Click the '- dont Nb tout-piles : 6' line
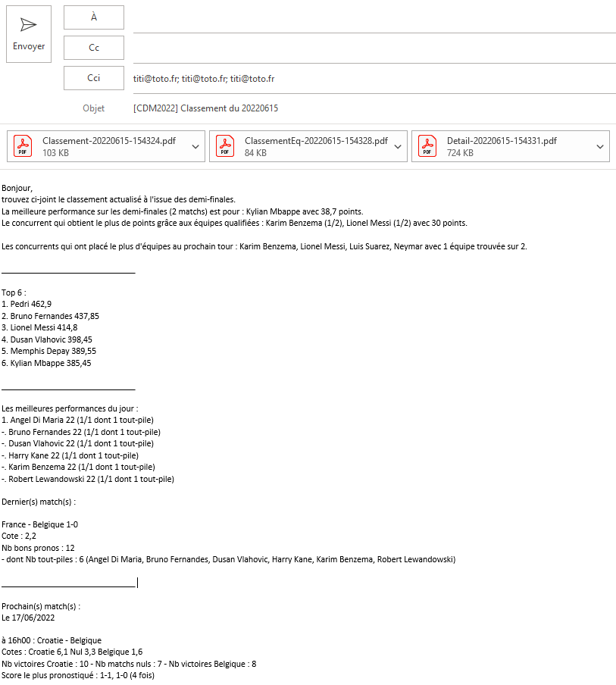This screenshot has width=616, height=685. pyautogui.click(x=229, y=560)
